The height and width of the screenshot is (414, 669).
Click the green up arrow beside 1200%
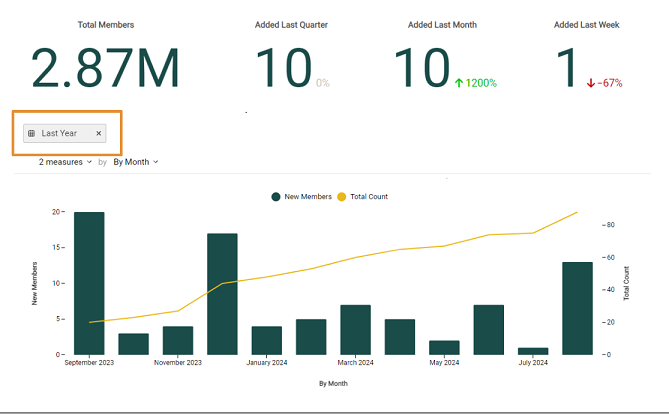[x=457, y=83]
